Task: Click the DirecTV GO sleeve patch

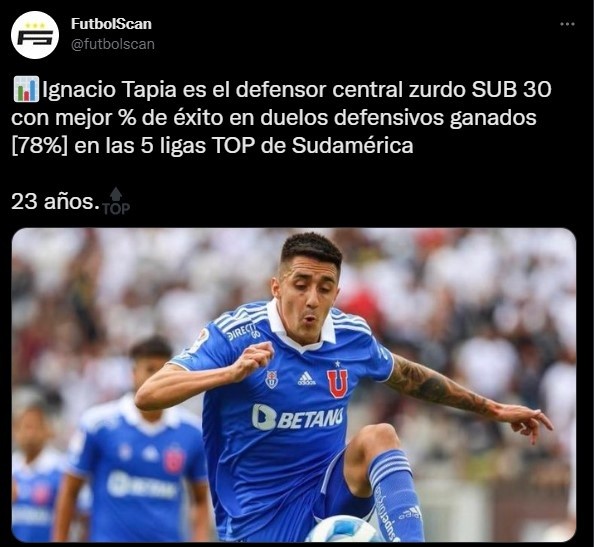Action: click(244, 332)
